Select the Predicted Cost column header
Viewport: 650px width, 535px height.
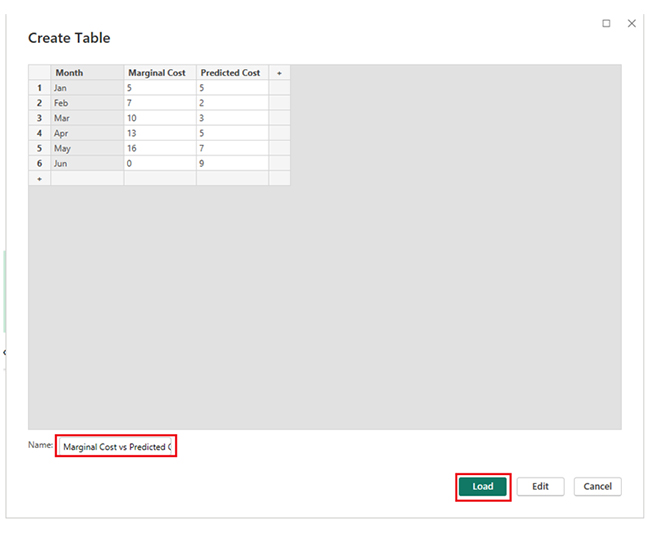[x=231, y=73]
